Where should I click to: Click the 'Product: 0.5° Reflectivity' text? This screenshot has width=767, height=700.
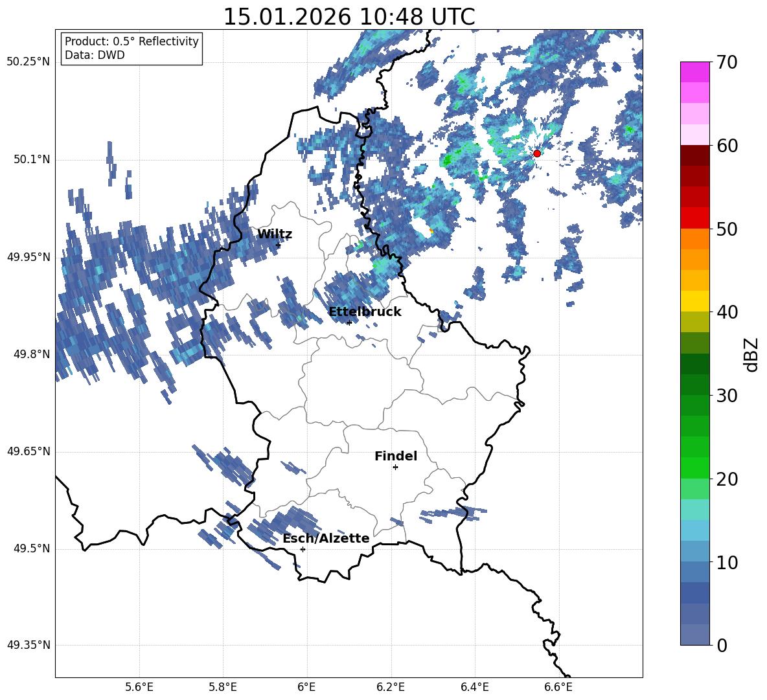[132, 41]
